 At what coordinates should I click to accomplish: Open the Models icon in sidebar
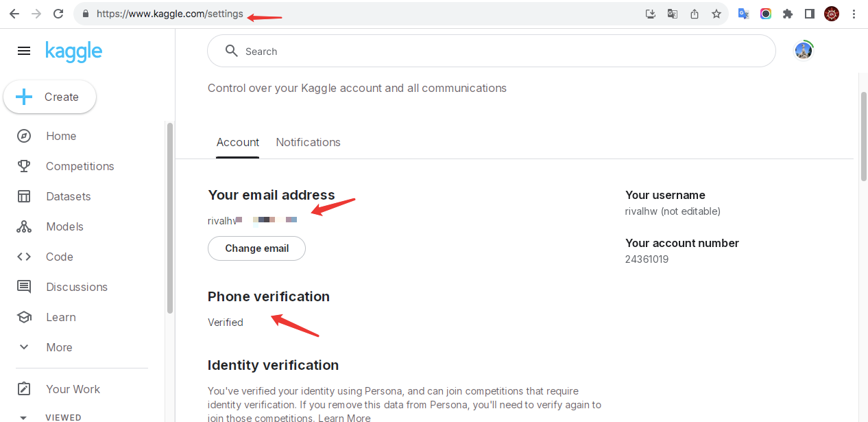pos(24,226)
